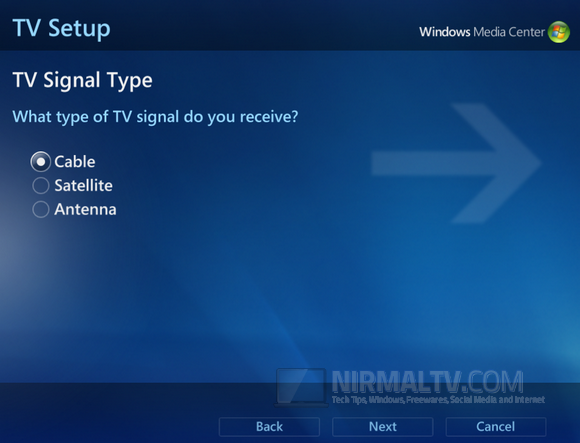Image resolution: width=580 pixels, height=443 pixels.
Task: Click the green Windows Media Center orb logo
Action: [x=559, y=32]
